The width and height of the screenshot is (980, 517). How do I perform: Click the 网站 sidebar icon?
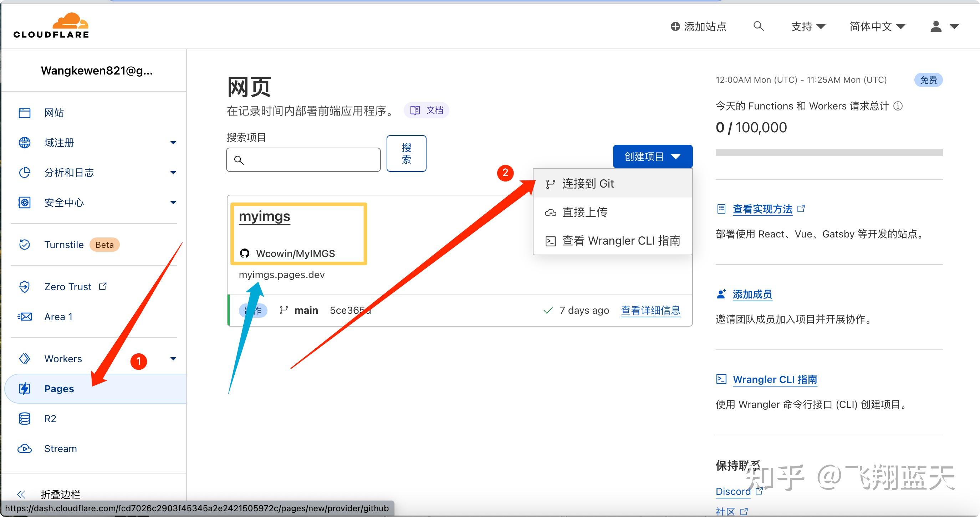(25, 113)
